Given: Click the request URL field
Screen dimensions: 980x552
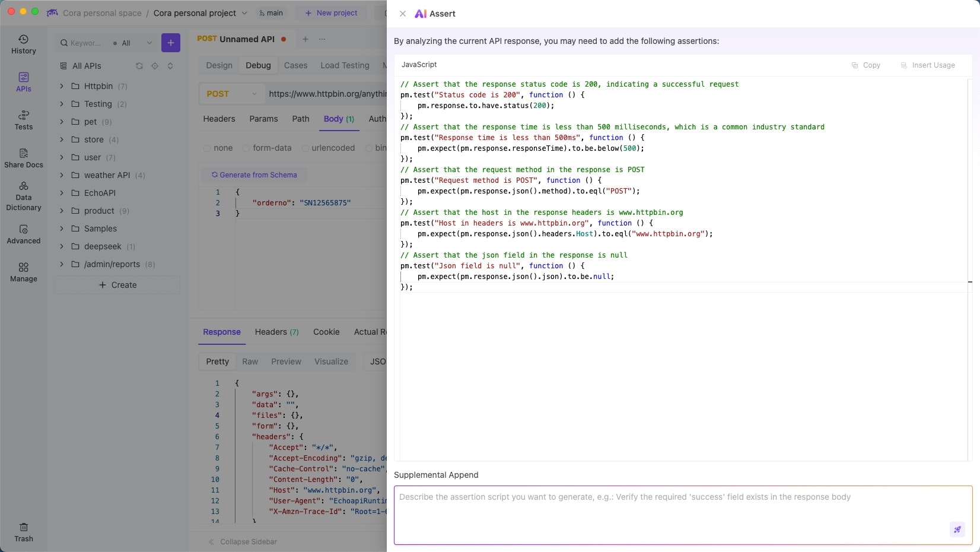Looking at the screenshot, I should 327,94.
